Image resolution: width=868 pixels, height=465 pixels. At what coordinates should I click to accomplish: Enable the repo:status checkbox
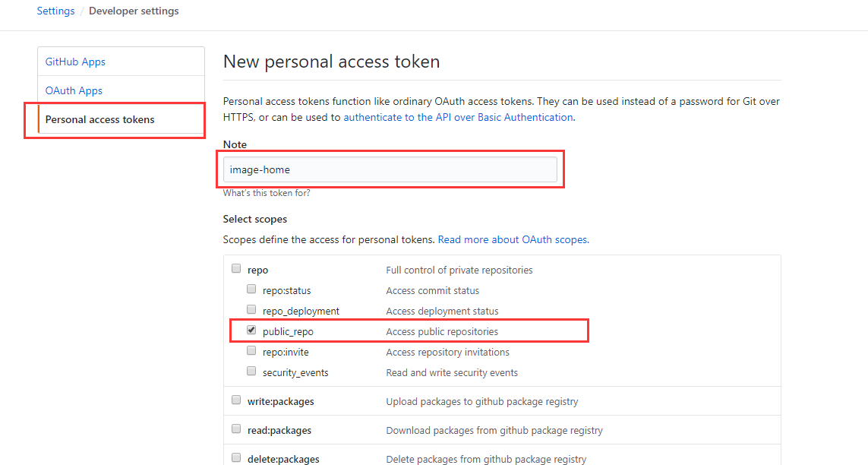click(x=251, y=289)
